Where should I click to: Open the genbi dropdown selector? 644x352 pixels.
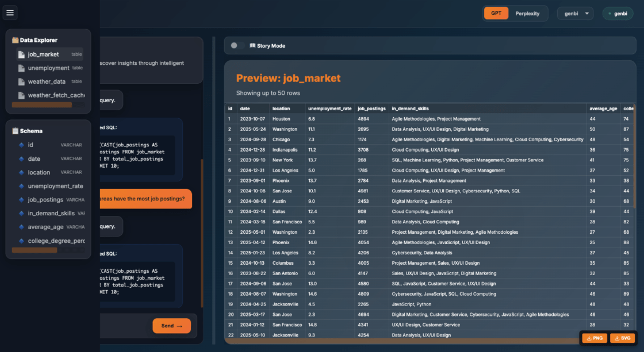tap(575, 13)
